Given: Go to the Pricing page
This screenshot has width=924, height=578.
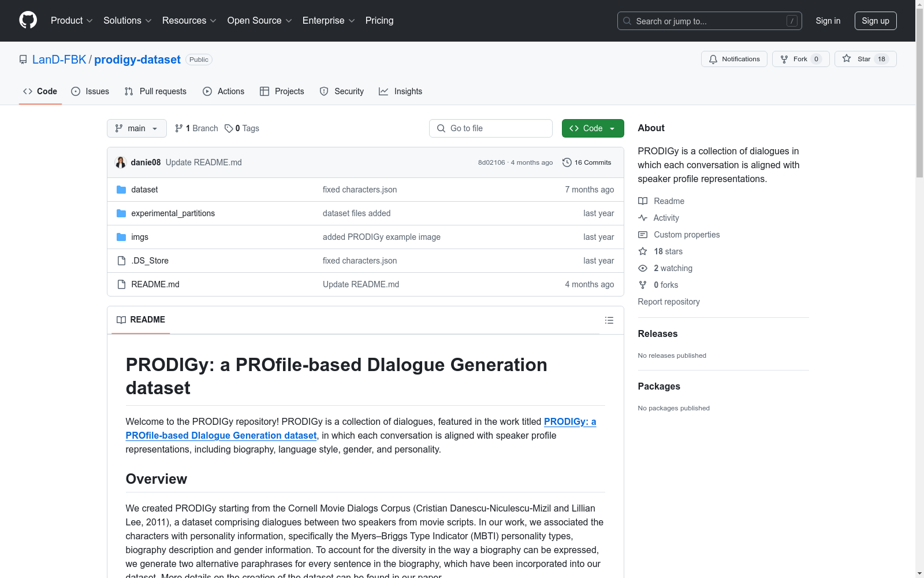Looking at the screenshot, I should [x=379, y=20].
